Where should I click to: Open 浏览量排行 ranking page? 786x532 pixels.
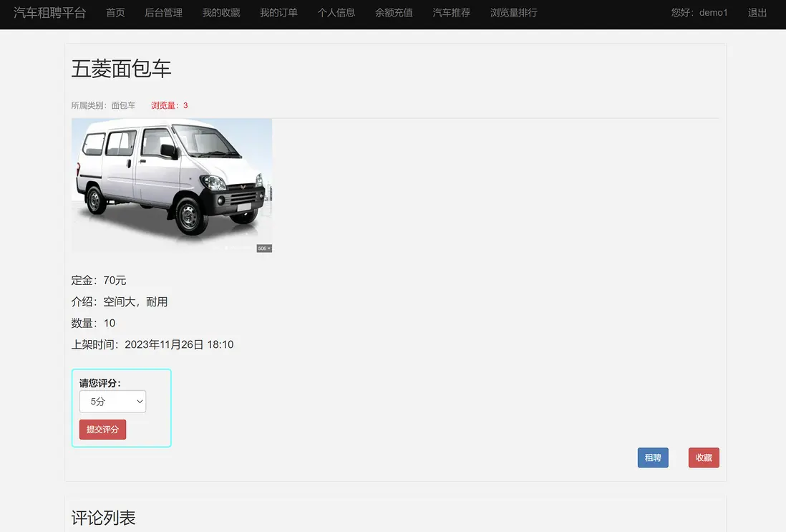(514, 13)
